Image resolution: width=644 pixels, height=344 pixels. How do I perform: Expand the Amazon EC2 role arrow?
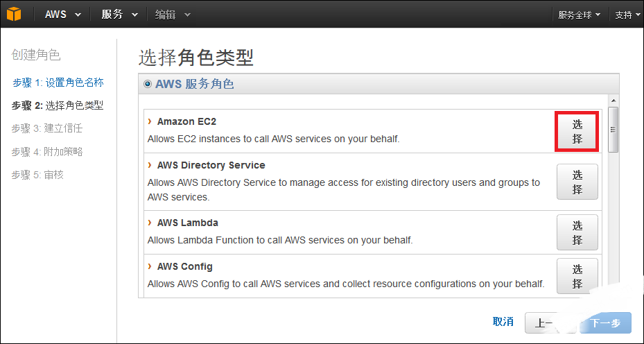click(x=150, y=121)
